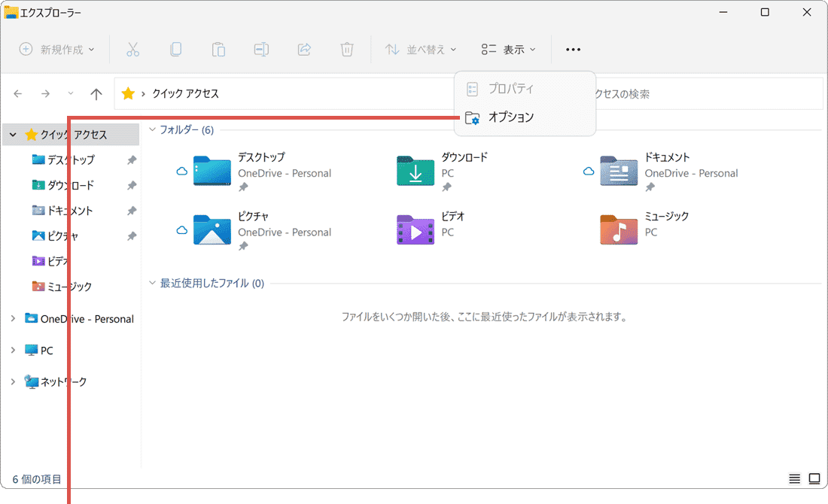The image size is (828, 504).
Task: Click the Up arrow navigation button
Action: click(96, 94)
